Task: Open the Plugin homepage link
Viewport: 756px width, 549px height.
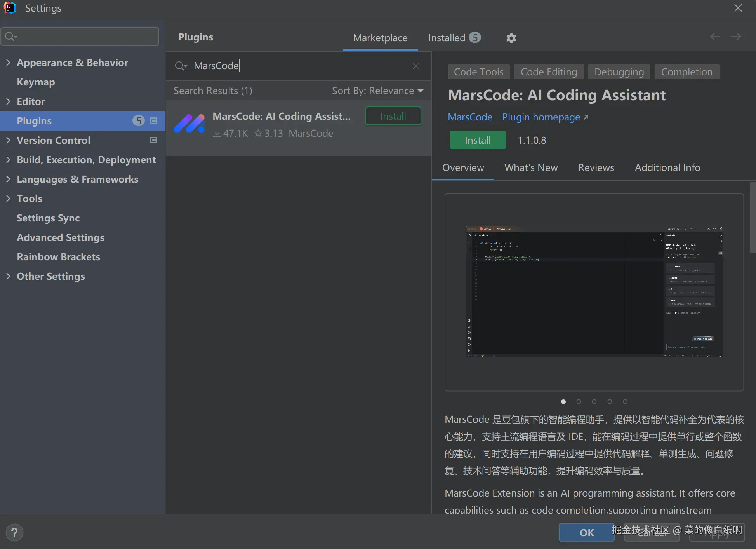Action: [x=545, y=117]
